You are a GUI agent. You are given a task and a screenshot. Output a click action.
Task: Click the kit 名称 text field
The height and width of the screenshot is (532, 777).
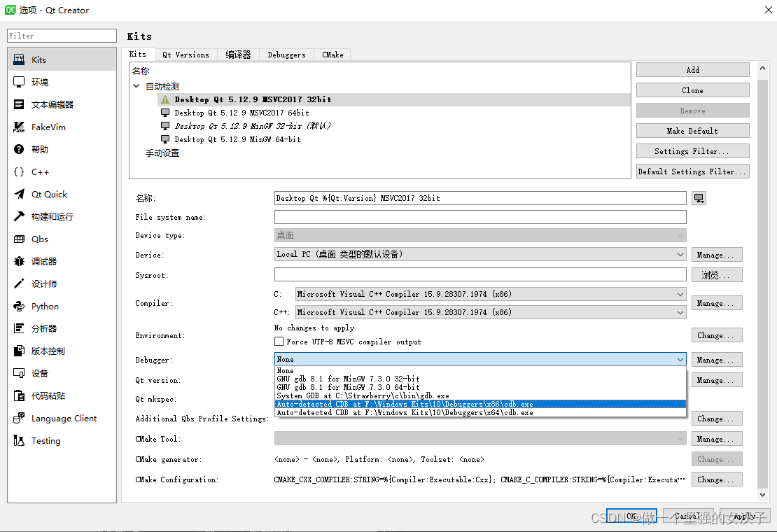480,198
